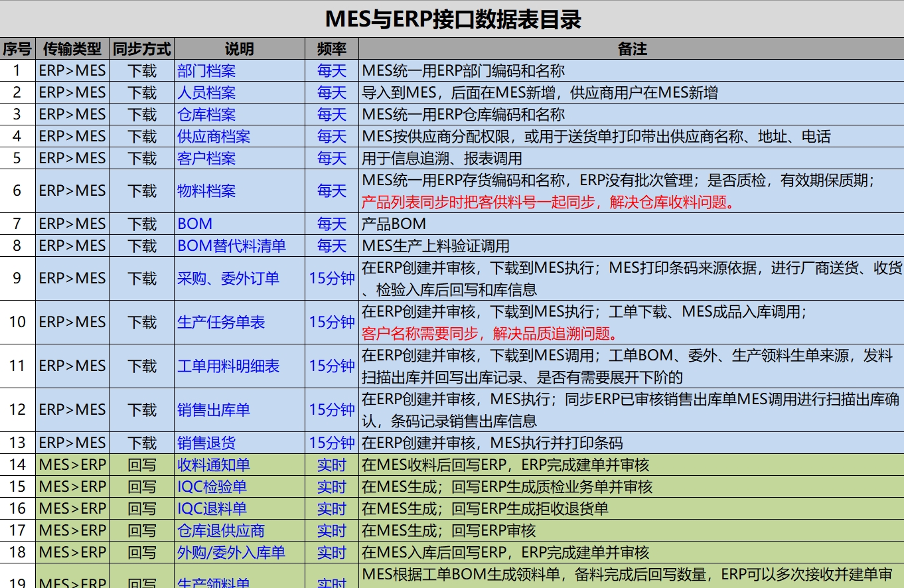Select the 实时 cell for 仓库退供应商

click(332, 530)
